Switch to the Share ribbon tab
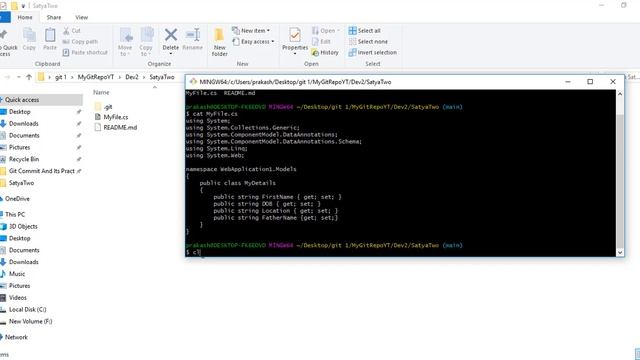The width and height of the screenshot is (640, 360). click(53, 18)
